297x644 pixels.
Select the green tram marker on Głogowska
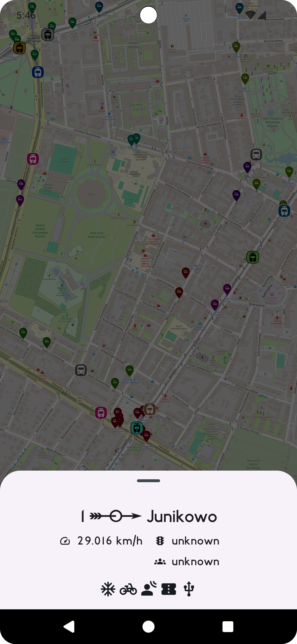tap(252, 257)
